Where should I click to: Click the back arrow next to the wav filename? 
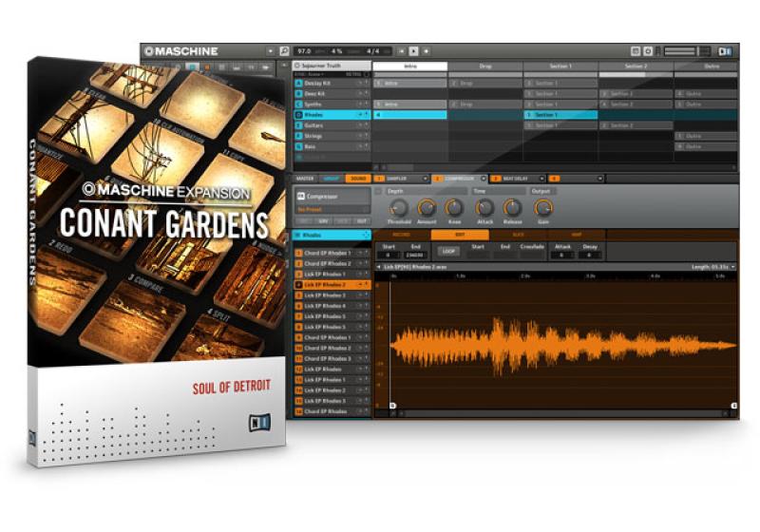[378, 267]
